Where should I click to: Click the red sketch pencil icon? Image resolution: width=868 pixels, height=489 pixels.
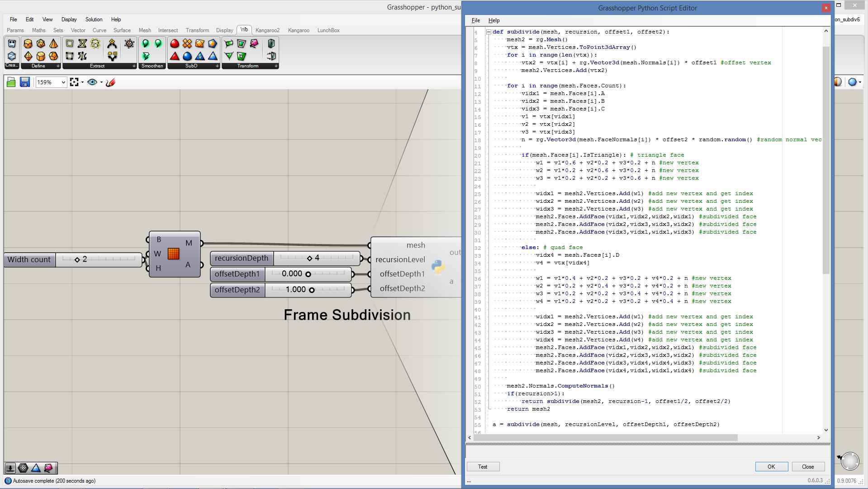point(110,82)
